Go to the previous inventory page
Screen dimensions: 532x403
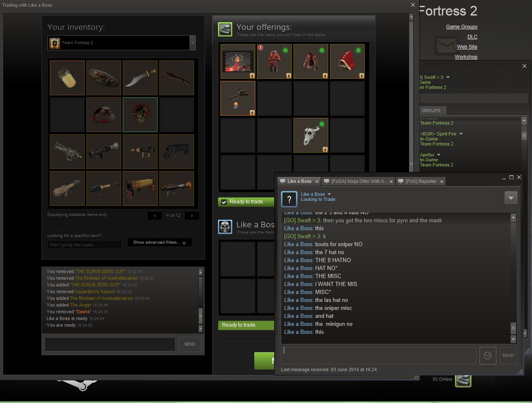pyautogui.click(x=155, y=216)
